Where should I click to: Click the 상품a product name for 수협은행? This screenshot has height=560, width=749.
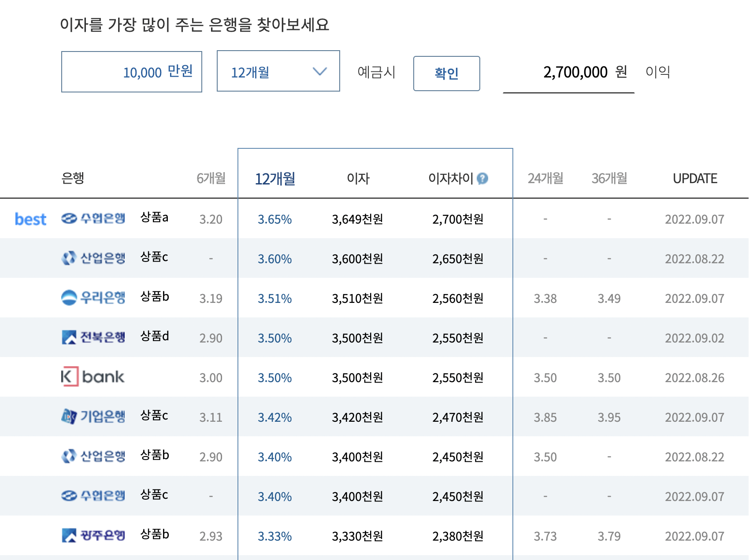[x=154, y=217]
